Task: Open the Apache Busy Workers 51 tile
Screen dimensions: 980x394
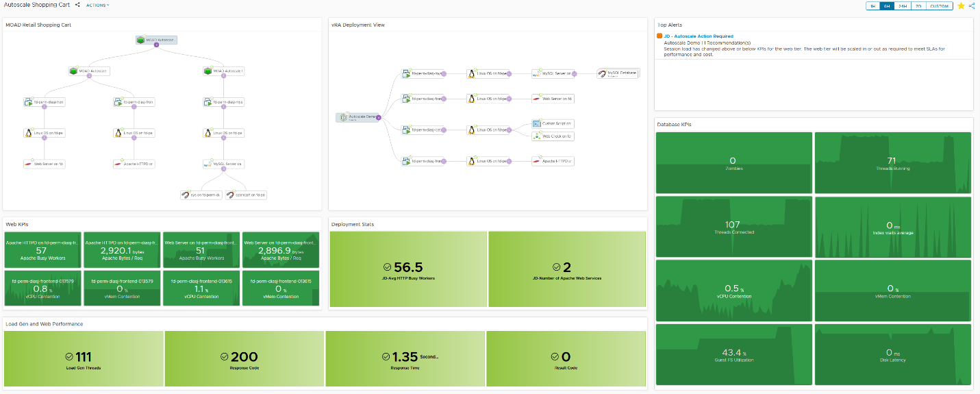Action: (x=201, y=250)
